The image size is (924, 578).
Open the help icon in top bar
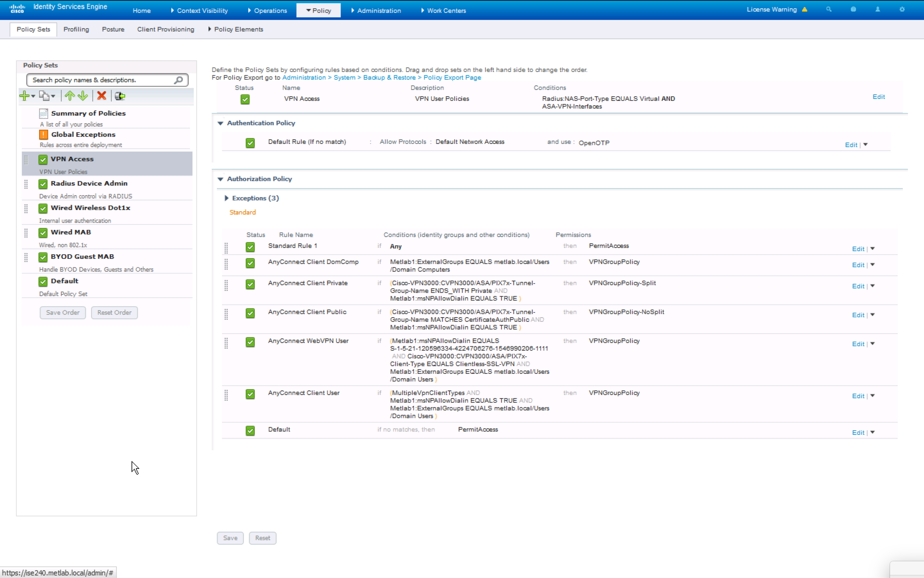[x=853, y=9]
